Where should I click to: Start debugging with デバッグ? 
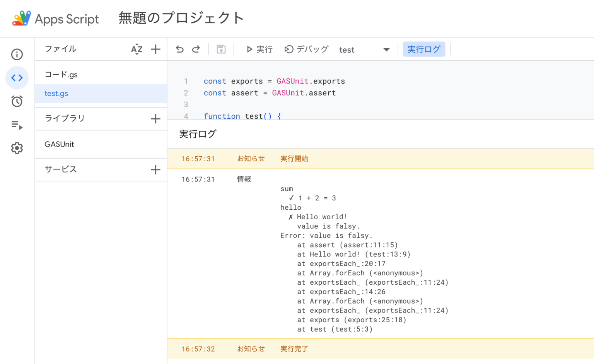pos(307,49)
